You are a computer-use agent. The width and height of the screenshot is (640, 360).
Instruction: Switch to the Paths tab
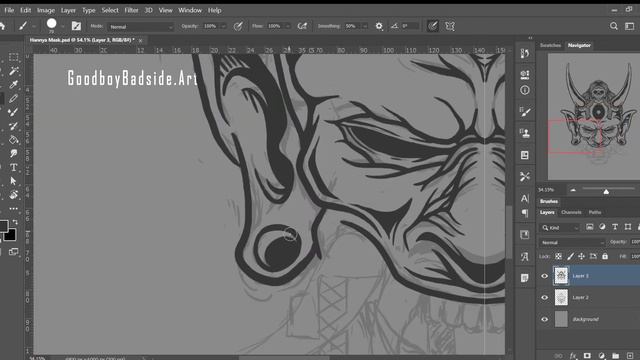595,212
